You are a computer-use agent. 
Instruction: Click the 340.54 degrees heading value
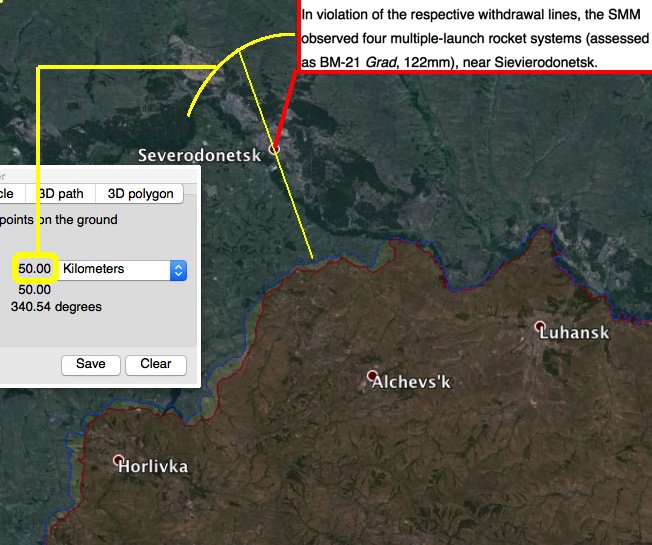(x=55, y=307)
